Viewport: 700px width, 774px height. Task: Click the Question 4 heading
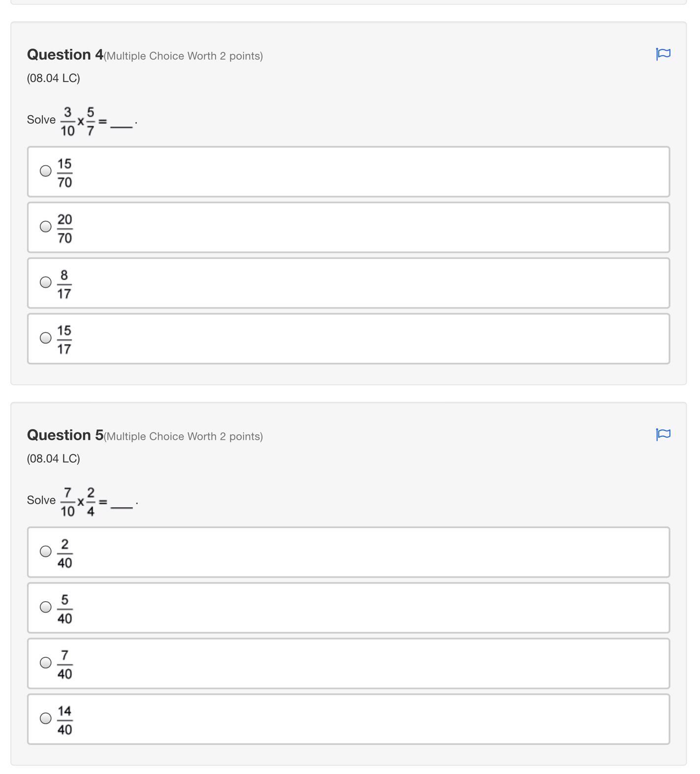[x=65, y=55]
